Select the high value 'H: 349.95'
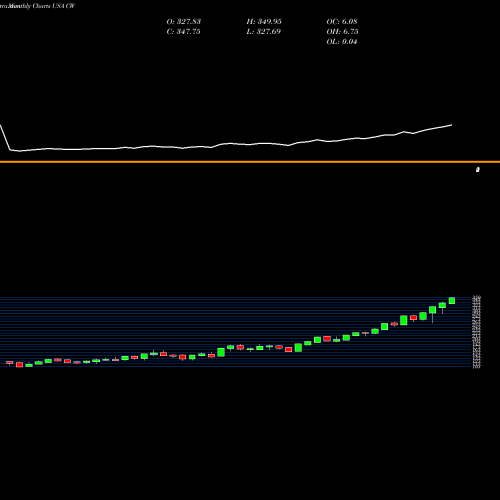500x500 pixels. [264, 22]
